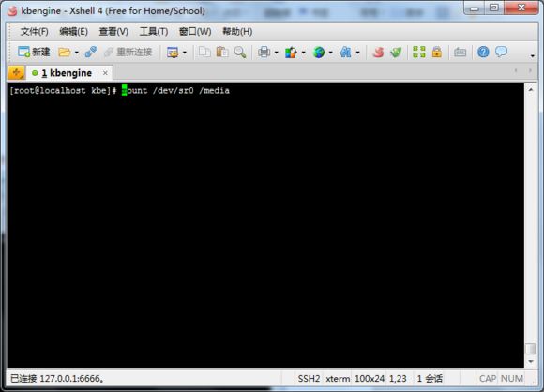The width and height of the screenshot is (544, 392).
Task: Click the orange new tab icon
Action: pos(16,72)
